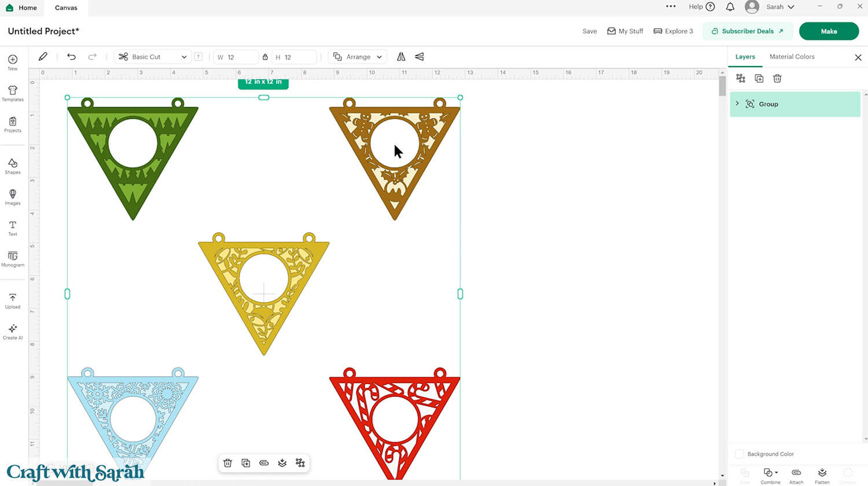Open the Monogram tool
Screen dimensions: 868x486
pos(12,259)
